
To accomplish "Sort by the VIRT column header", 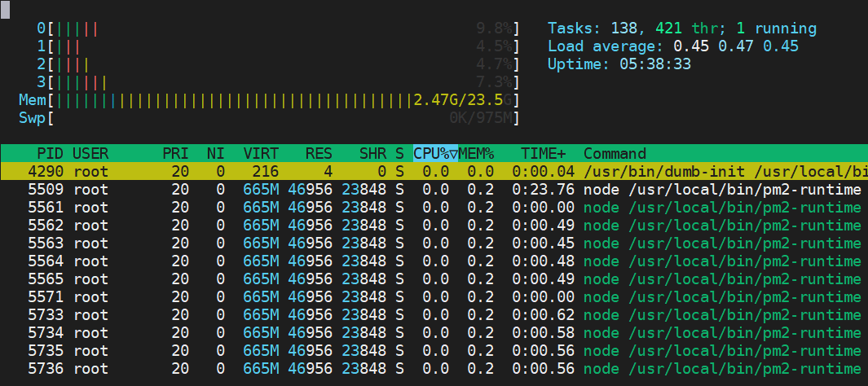I will click(261, 153).
